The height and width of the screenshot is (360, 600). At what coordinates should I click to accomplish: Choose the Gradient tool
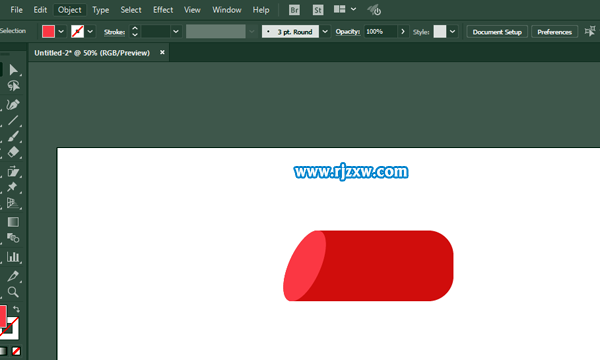click(13, 222)
